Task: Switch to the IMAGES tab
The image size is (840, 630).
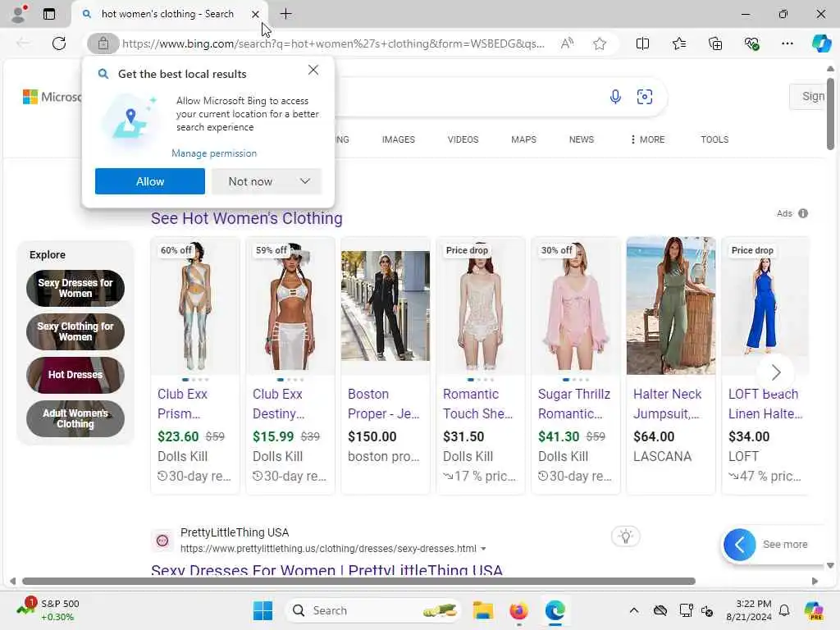Action: tap(398, 139)
